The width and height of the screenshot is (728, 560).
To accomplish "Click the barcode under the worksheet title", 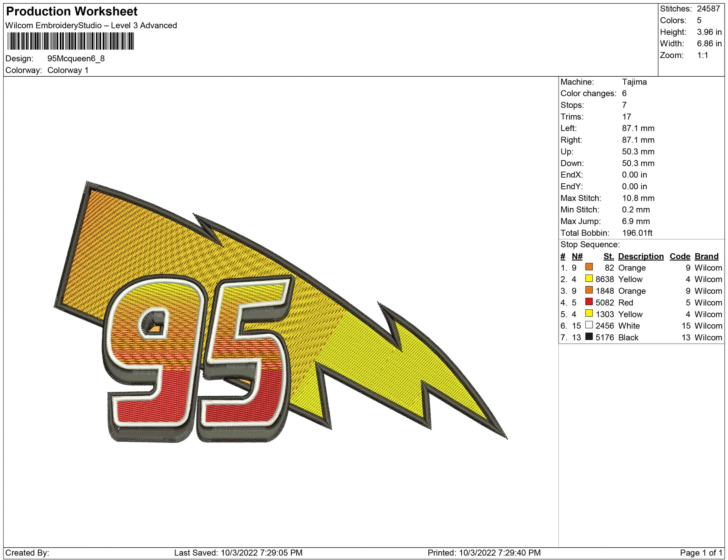I will pos(70,41).
